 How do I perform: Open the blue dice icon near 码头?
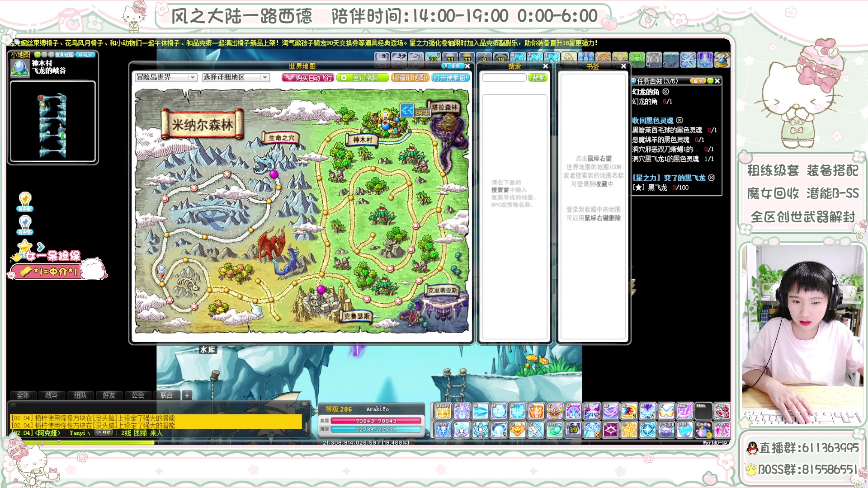(407, 110)
